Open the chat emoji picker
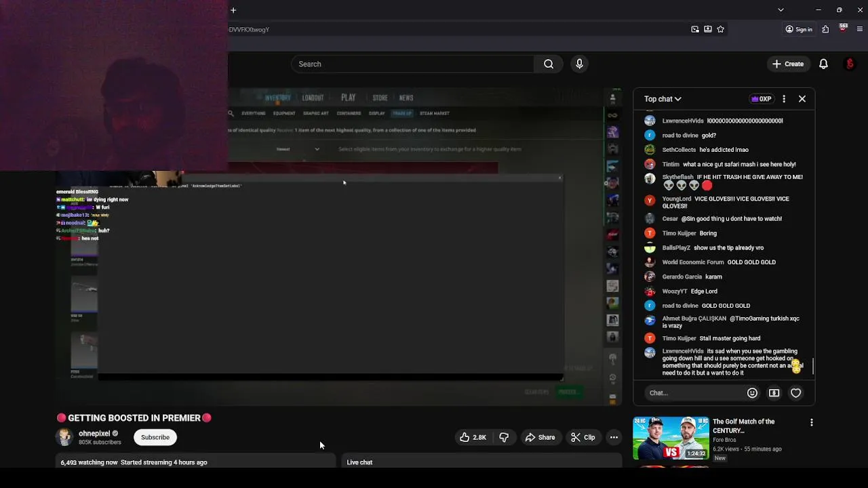 [x=752, y=392]
